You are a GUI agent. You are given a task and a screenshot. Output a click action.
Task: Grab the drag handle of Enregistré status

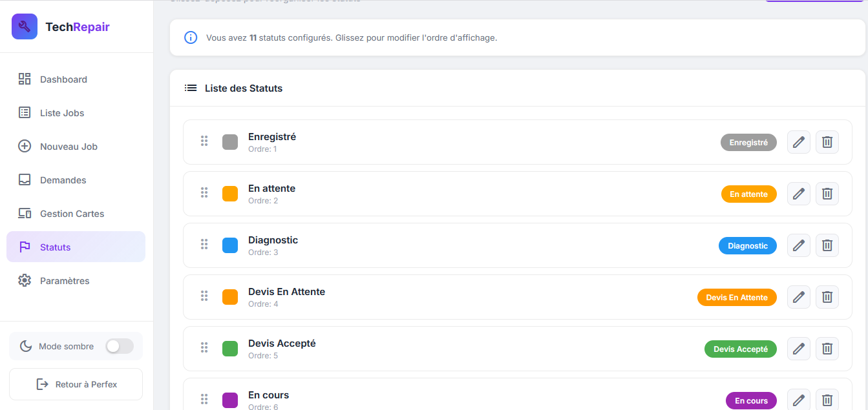tap(204, 140)
